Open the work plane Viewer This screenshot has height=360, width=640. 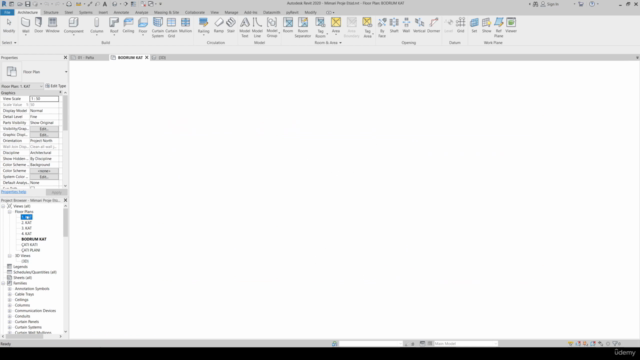pyautogui.click(x=511, y=25)
